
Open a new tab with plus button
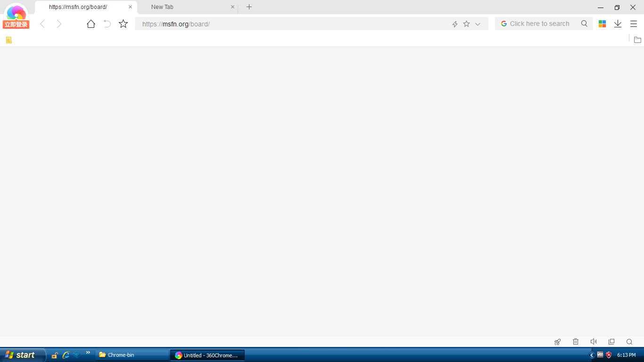click(249, 7)
